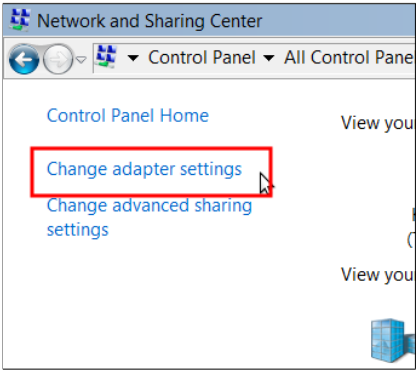
Task: Select the All Control Panel breadcrumb
Action: coord(349,57)
